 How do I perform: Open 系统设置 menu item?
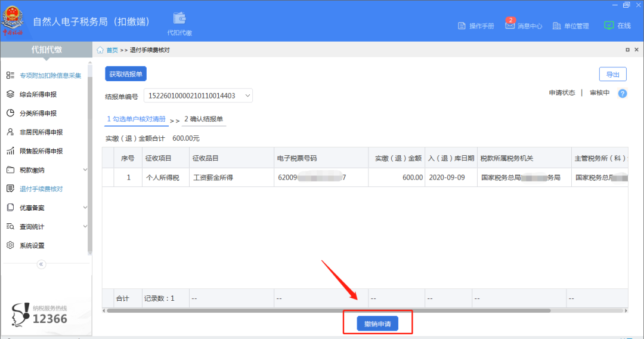[32, 246]
